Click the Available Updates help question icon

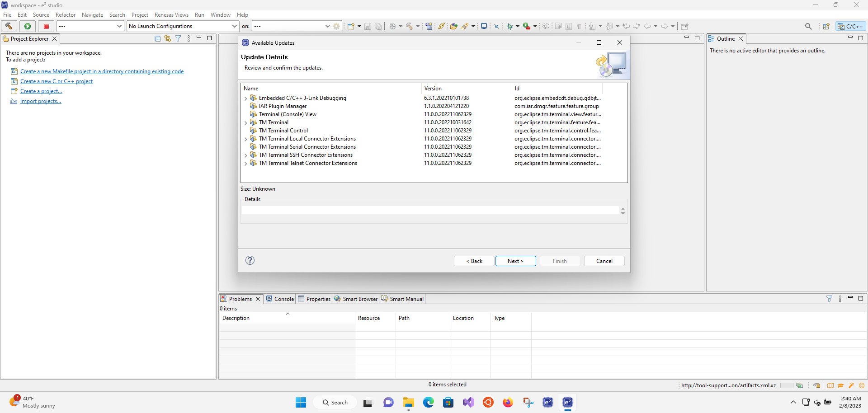[x=250, y=260]
